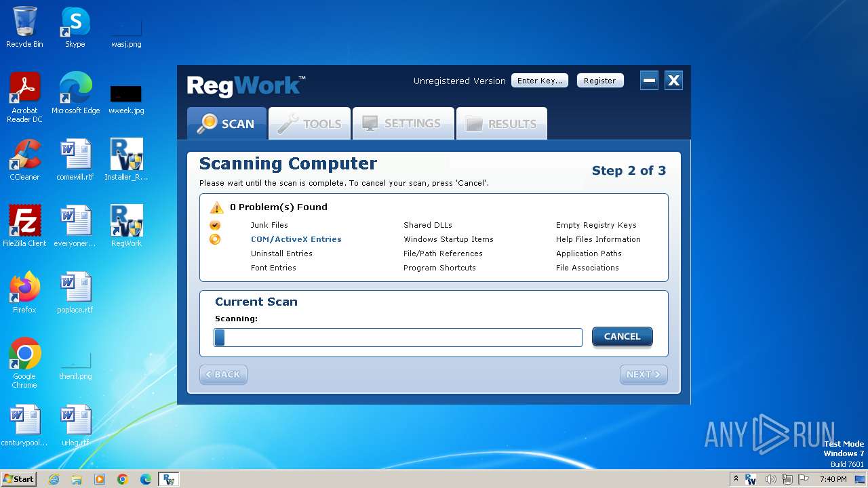Open FileZilla Client shortcut

[24, 226]
